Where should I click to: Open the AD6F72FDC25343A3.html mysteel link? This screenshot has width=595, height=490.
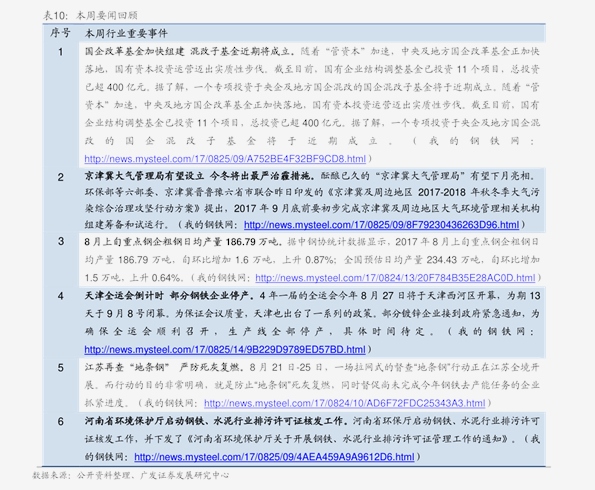pyautogui.click(x=345, y=403)
